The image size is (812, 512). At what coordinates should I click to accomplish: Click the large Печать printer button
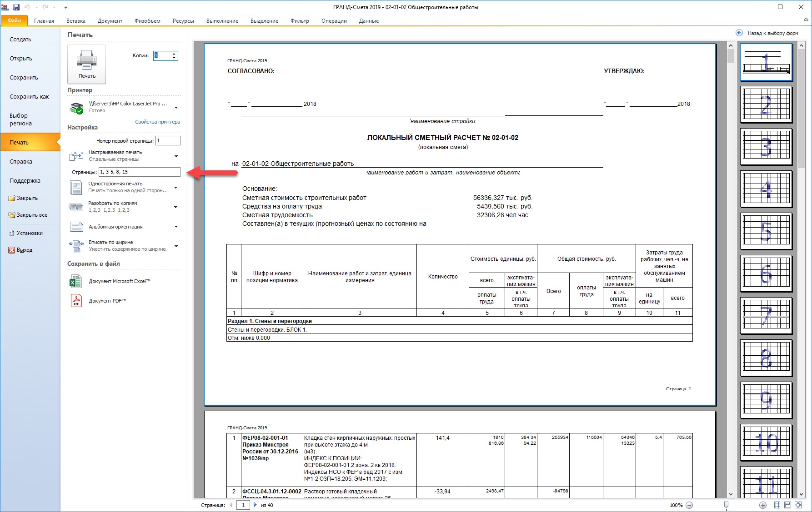pyautogui.click(x=86, y=64)
